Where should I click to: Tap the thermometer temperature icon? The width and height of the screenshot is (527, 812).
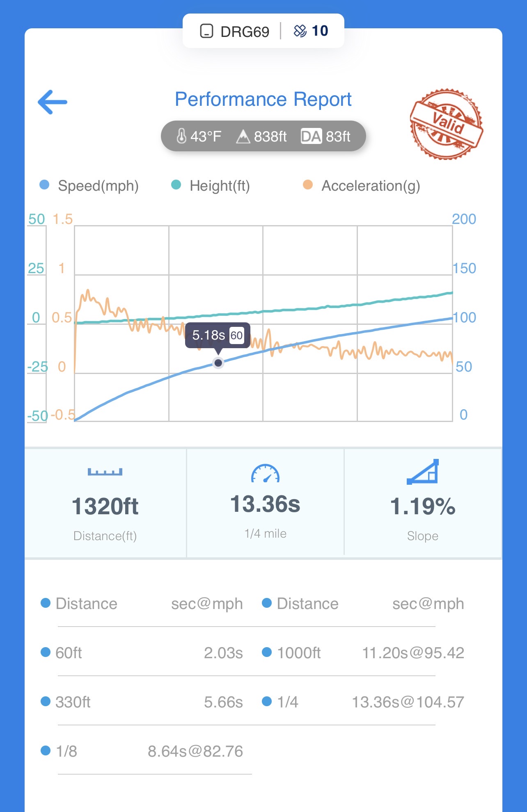click(x=181, y=136)
